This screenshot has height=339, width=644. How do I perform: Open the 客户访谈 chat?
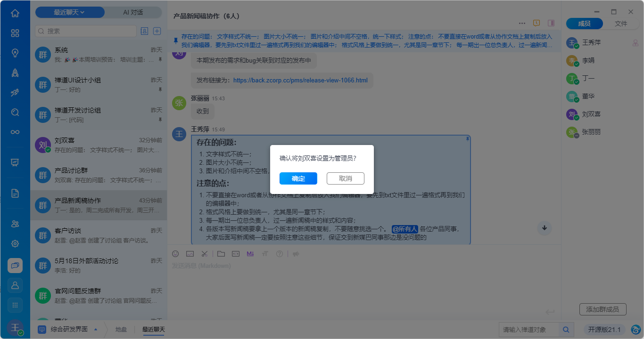tap(99, 235)
